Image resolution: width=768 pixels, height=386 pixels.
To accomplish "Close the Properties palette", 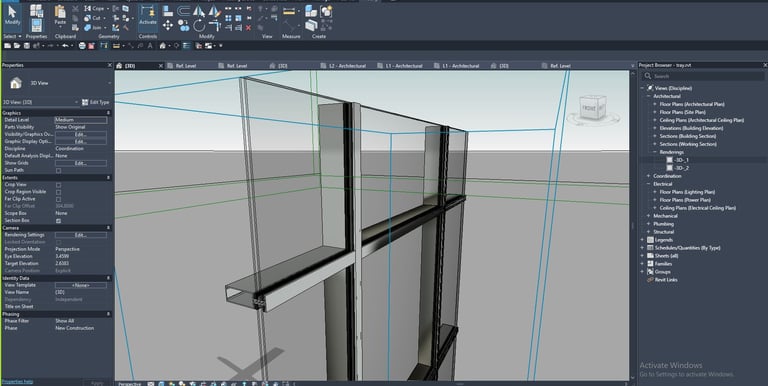I will (x=109, y=65).
